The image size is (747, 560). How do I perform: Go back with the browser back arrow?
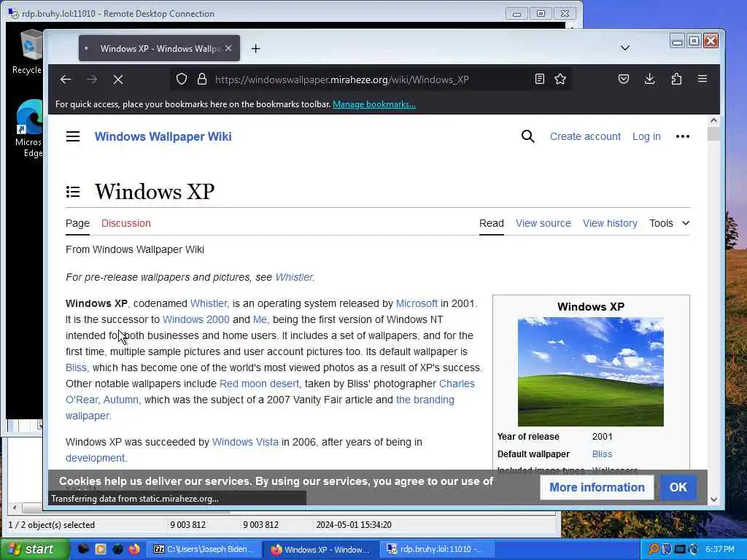[x=66, y=79]
